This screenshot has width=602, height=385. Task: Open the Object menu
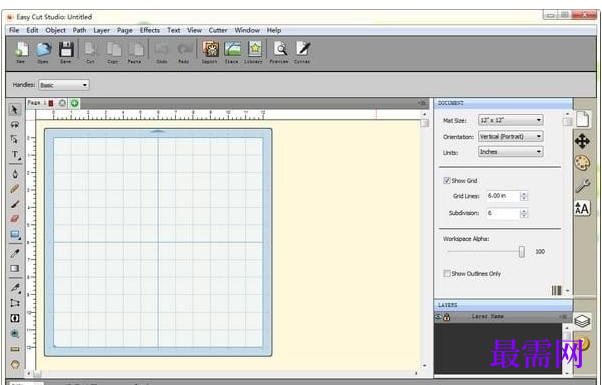55,30
